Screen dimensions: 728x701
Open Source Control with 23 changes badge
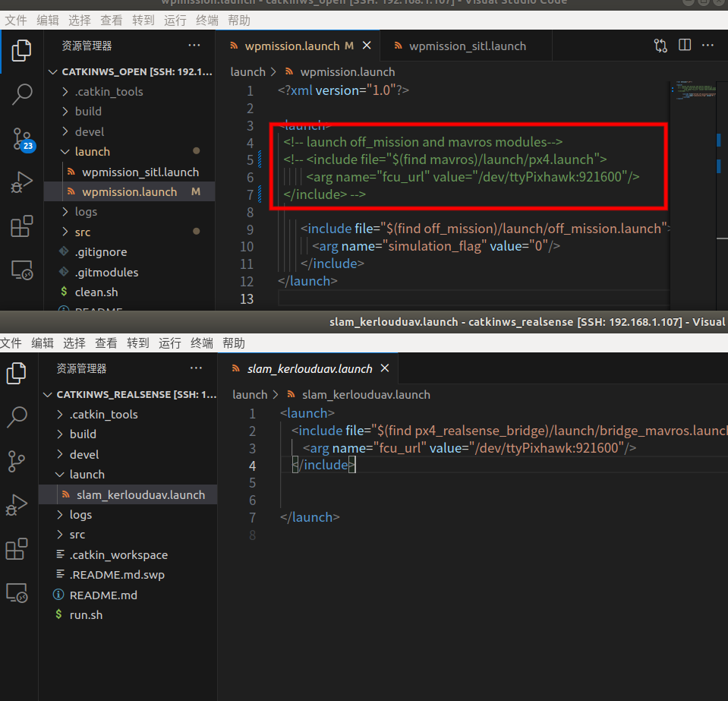[x=22, y=138]
